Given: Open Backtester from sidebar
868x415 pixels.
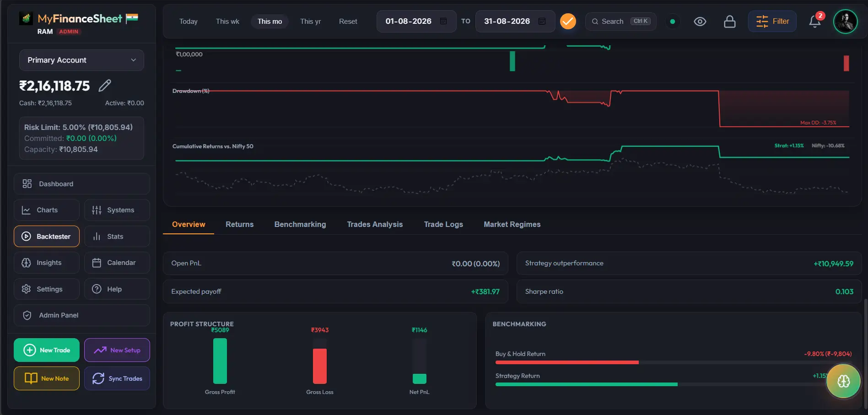Looking at the screenshot, I should pos(46,236).
